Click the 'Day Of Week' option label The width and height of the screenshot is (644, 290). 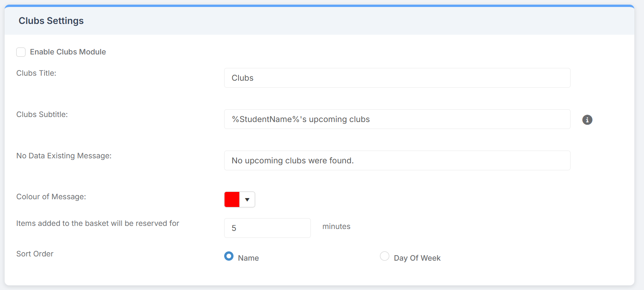coord(417,258)
